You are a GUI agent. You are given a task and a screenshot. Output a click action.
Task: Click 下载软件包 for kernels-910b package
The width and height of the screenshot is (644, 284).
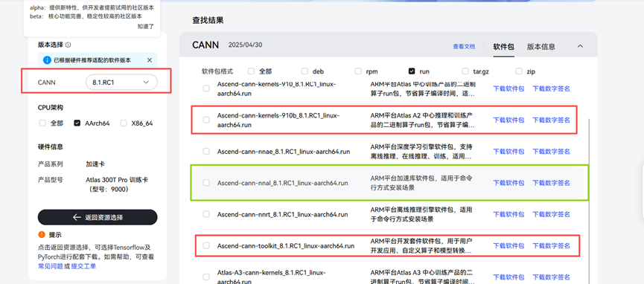pos(508,120)
